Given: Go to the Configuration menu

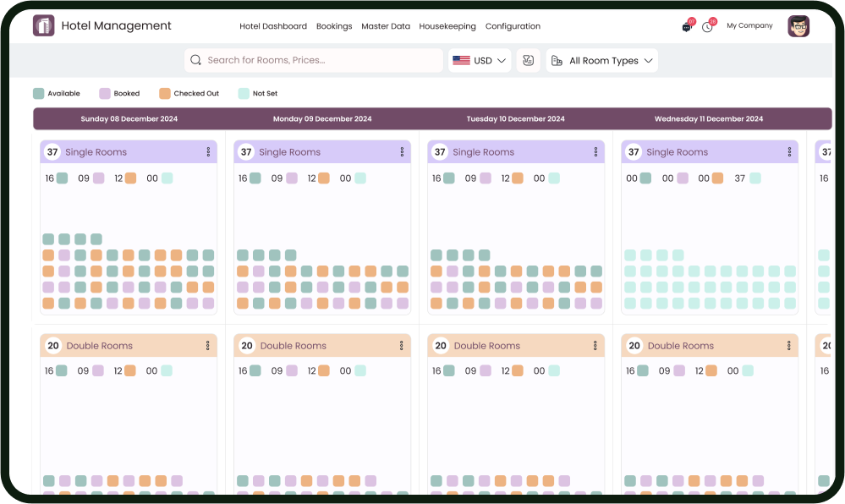Looking at the screenshot, I should pyautogui.click(x=513, y=26).
